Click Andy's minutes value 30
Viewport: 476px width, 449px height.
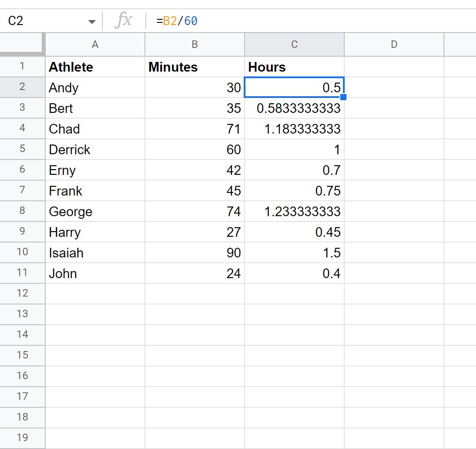tap(195, 87)
